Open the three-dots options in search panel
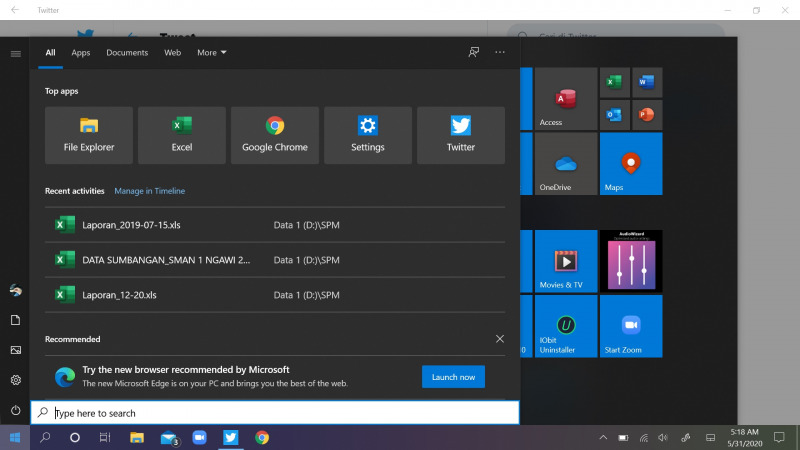This screenshot has height=450, width=800. (x=500, y=52)
